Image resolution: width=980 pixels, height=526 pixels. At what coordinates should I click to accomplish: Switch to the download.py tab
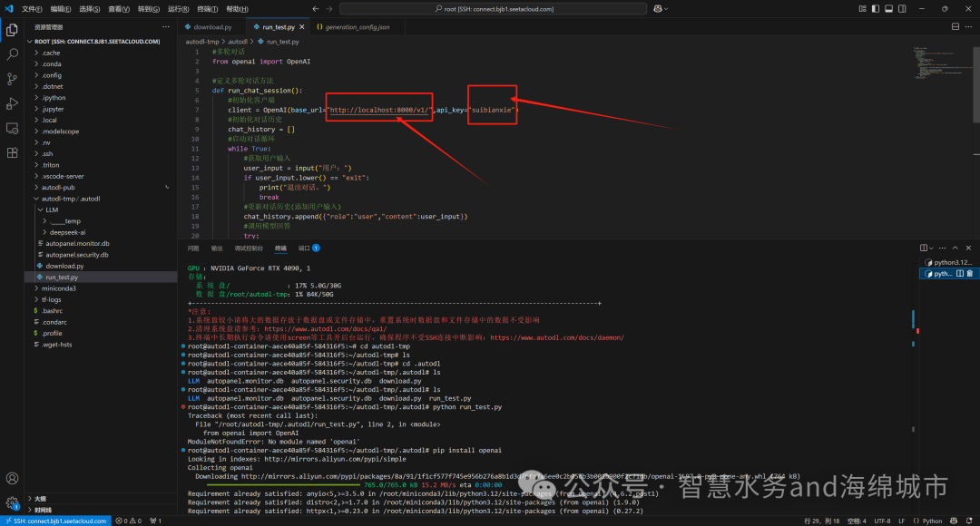click(x=212, y=27)
